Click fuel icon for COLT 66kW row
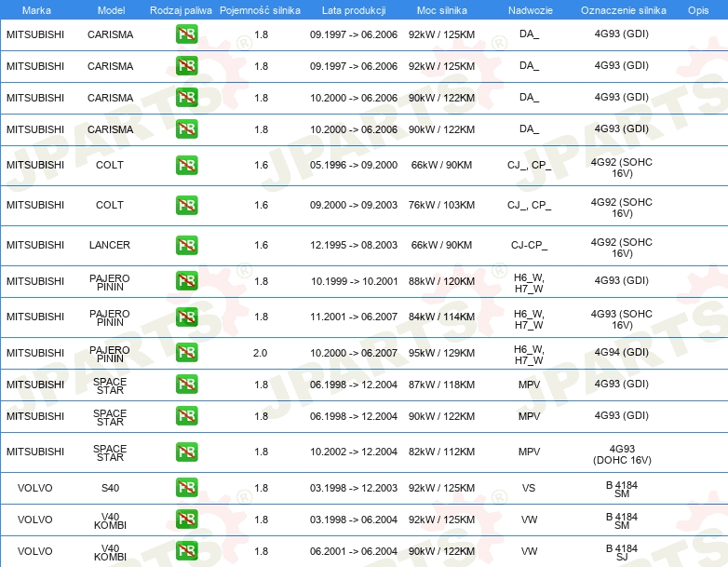This screenshot has height=567, width=728. 186,165
